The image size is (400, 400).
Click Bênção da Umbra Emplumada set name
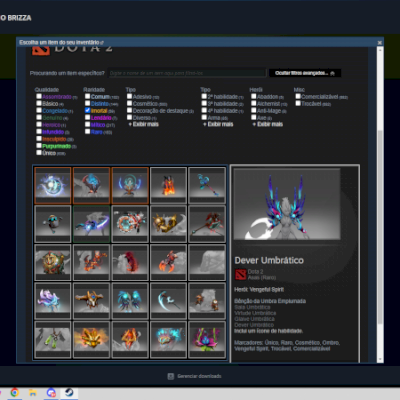[270, 301]
